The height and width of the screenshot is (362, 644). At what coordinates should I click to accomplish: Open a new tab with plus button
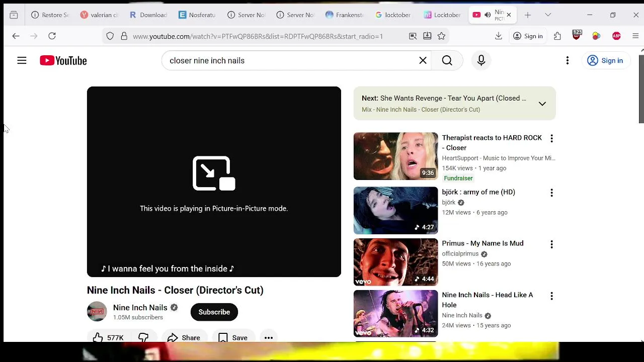[527, 15]
